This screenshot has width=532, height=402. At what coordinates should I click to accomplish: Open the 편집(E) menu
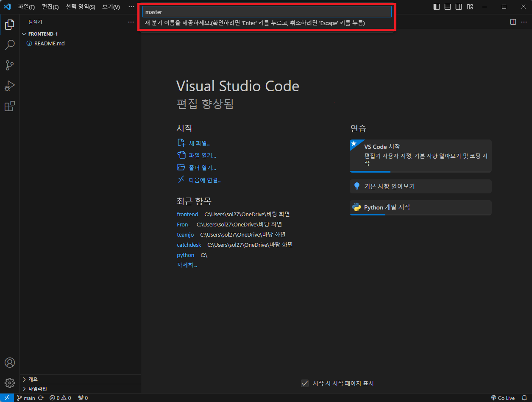click(x=50, y=7)
